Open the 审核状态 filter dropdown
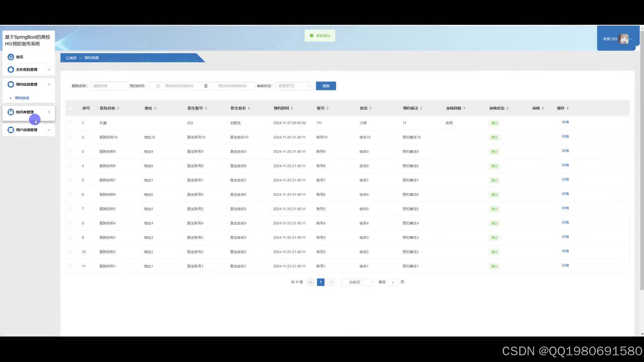The width and height of the screenshot is (644, 362). tap(294, 86)
